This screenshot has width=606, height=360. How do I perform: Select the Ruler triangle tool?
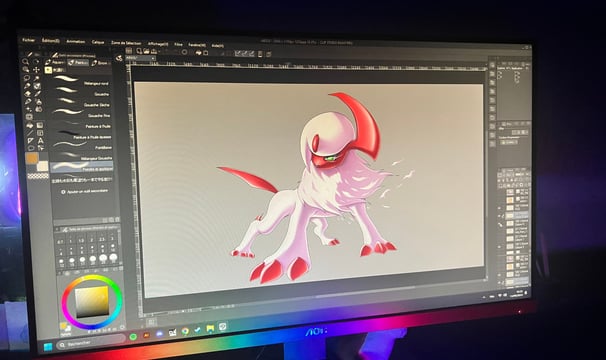point(31,141)
